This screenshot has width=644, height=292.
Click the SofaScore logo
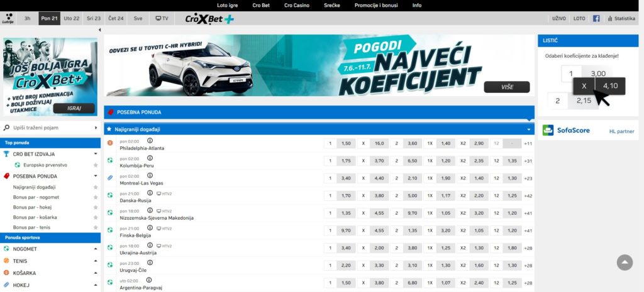tap(566, 131)
